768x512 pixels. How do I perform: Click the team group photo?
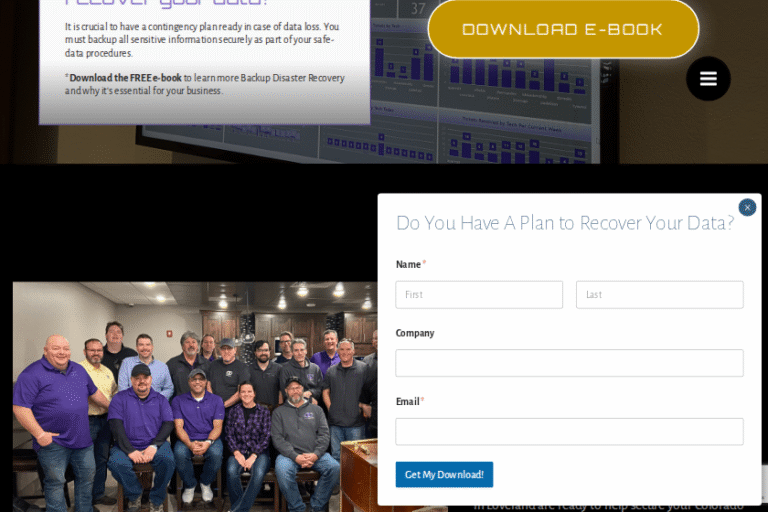pos(190,400)
